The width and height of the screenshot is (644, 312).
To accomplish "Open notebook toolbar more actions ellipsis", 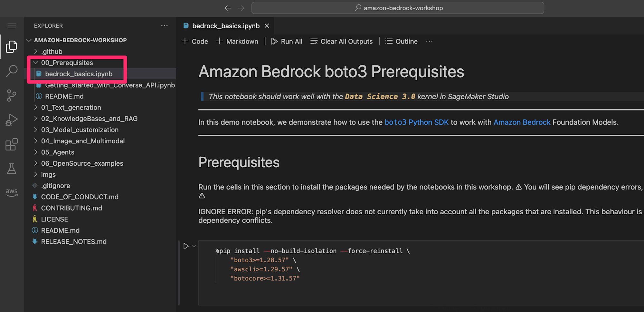I will coord(429,41).
